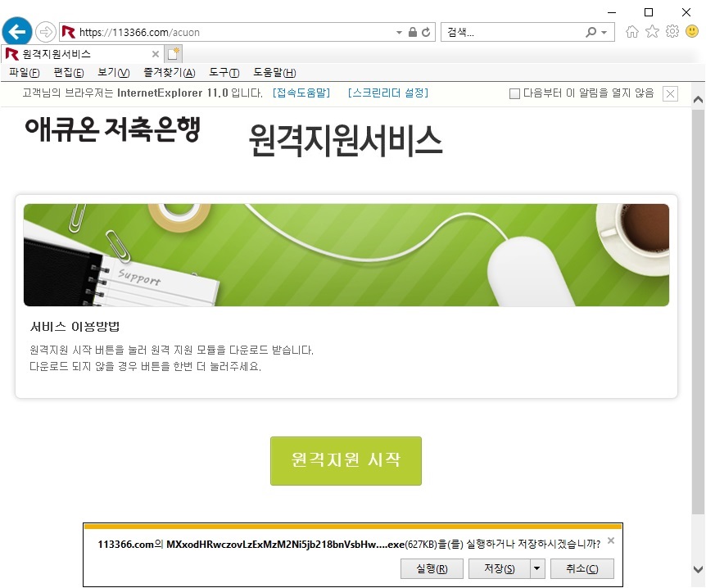The width and height of the screenshot is (706, 588).
Task: Open a new tab button
Action: (174, 54)
